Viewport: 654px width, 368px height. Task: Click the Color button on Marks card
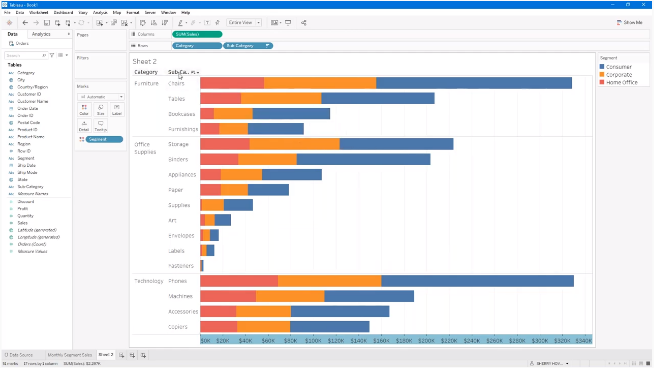pyautogui.click(x=84, y=110)
